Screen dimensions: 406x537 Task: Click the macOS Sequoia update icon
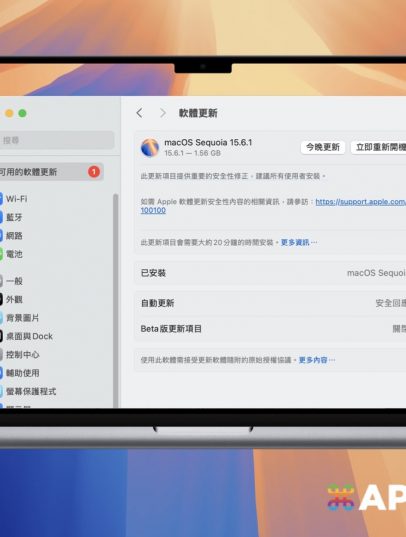click(x=150, y=148)
